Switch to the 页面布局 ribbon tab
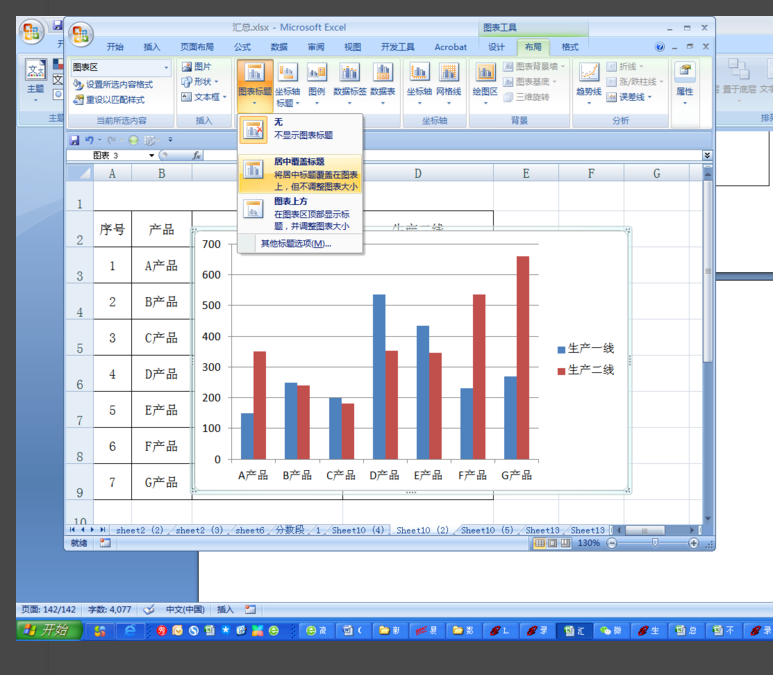The image size is (773, 675). click(197, 47)
